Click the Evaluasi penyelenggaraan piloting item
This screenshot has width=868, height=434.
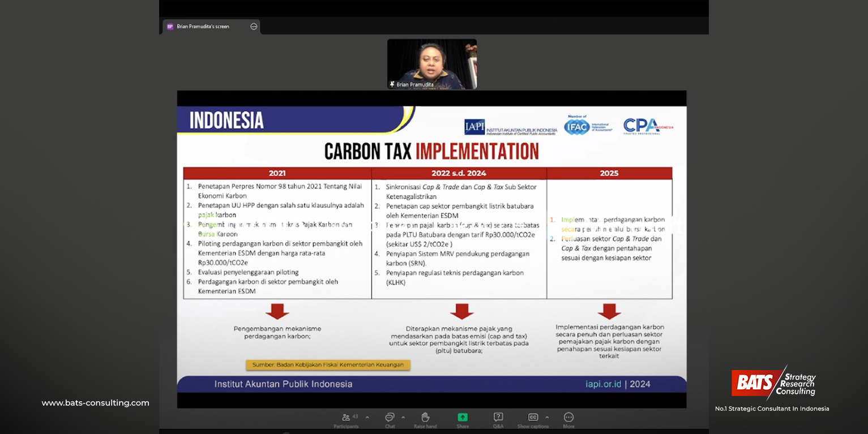(248, 272)
